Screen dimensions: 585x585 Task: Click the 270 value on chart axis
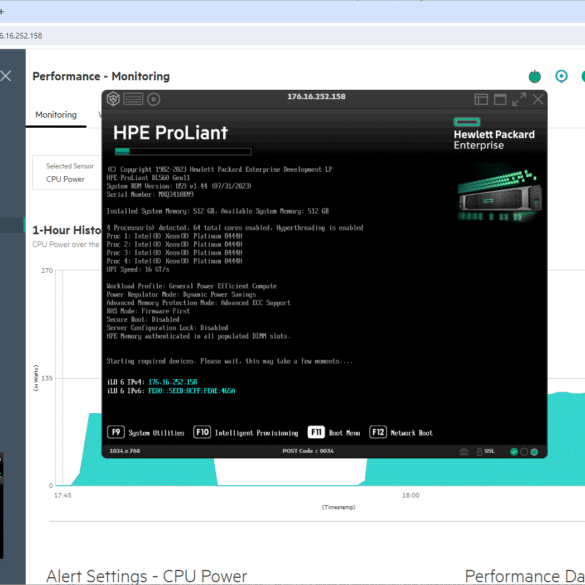(x=47, y=270)
